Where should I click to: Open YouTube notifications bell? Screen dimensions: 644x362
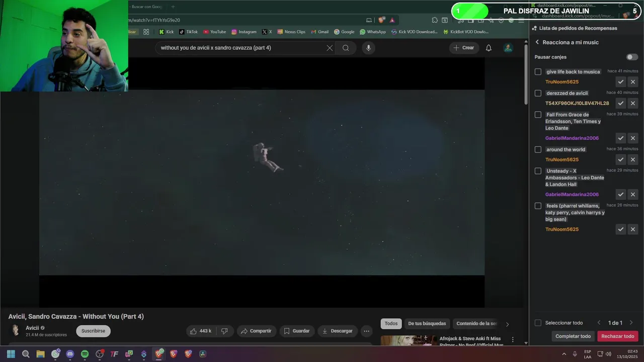click(x=489, y=48)
